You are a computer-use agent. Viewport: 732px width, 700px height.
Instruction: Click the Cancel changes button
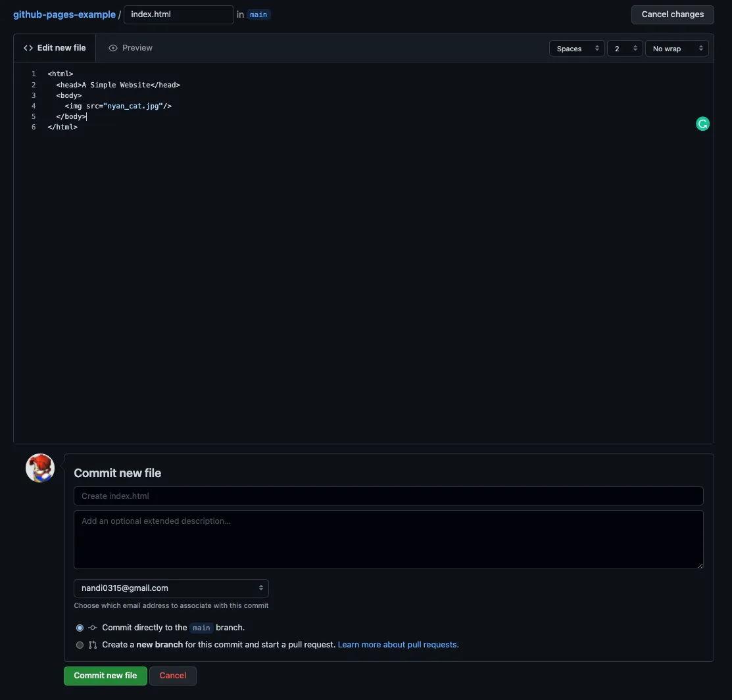coord(672,14)
